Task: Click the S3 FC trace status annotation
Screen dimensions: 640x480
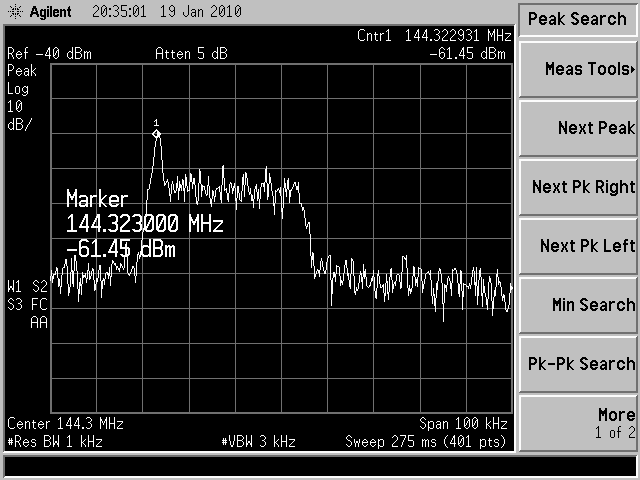Action: [27, 304]
